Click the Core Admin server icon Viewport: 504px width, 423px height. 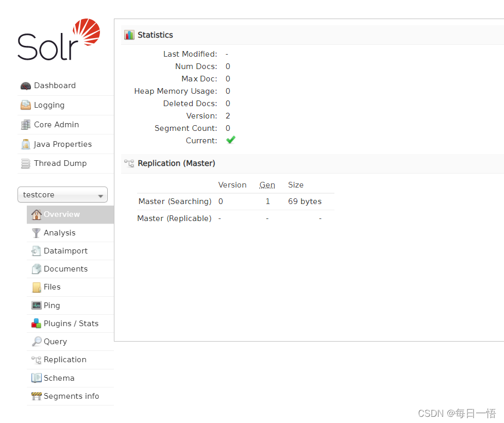pyautogui.click(x=26, y=125)
